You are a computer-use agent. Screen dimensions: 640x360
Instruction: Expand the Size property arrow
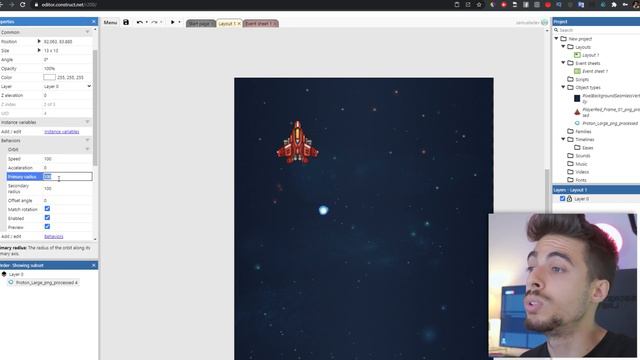tap(39, 50)
